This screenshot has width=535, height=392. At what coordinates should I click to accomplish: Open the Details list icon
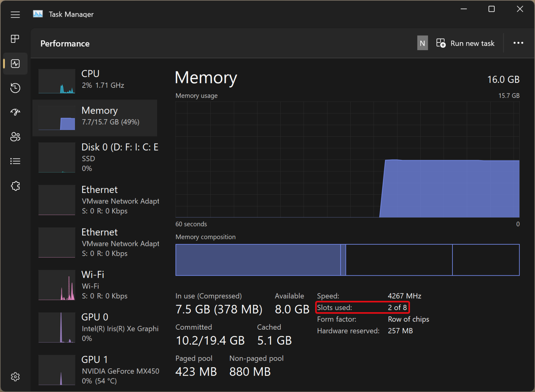coord(15,161)
